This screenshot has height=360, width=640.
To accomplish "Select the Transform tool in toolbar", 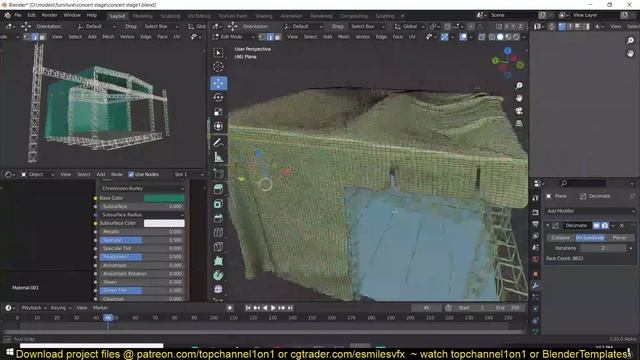I will coord(218,126).
